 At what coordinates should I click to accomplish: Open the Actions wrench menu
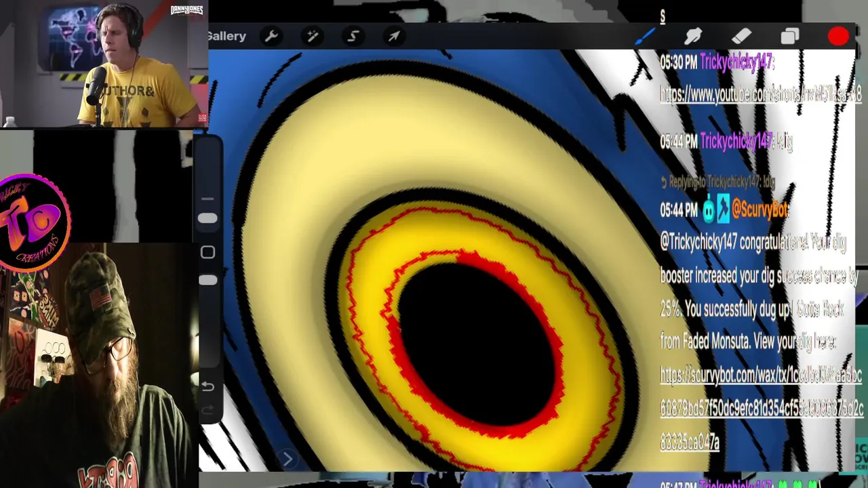(x=271, y=36)
